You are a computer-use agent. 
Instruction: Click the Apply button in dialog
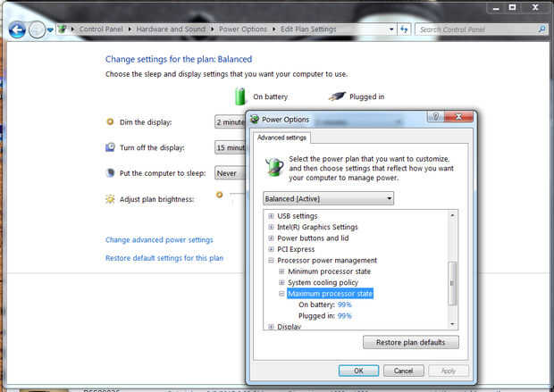coord(449,371)
